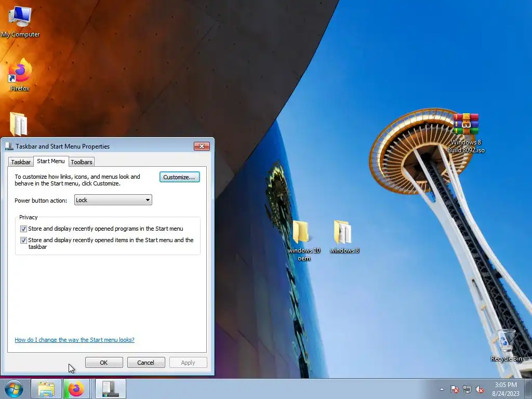This screenshot has width=532, height=399.
Task: Open Windows Explorer from the taskbar
Action: pyautogui.click(x=46, y=389)
